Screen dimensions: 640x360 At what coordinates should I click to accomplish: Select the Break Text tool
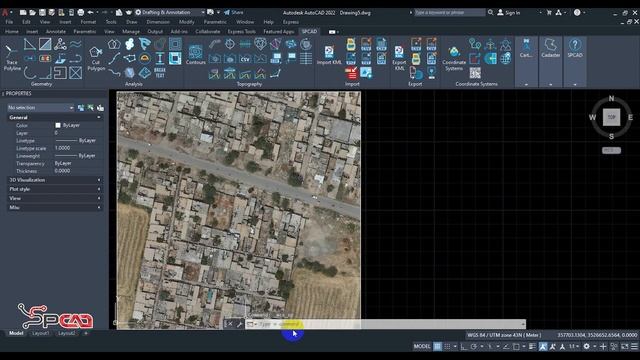click(160, 73)
